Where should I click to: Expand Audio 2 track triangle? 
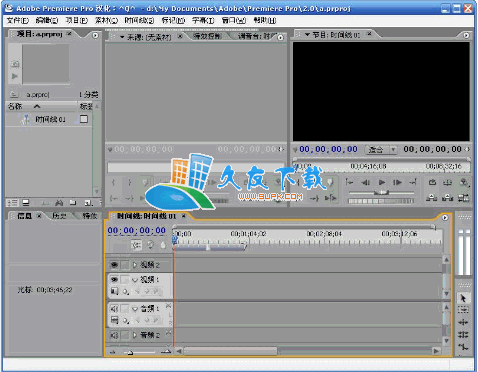coord(135,335)
